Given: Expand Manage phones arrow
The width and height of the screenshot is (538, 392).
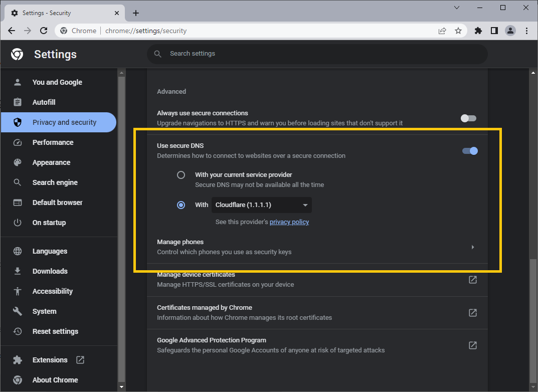Looking at the screenshot, I should 473,247.
